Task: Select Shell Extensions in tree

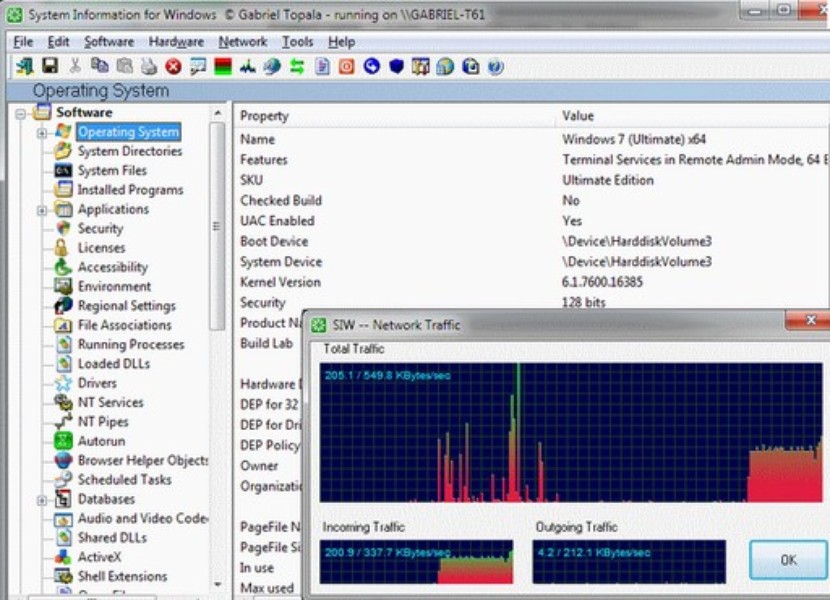Action: point(122,576)
